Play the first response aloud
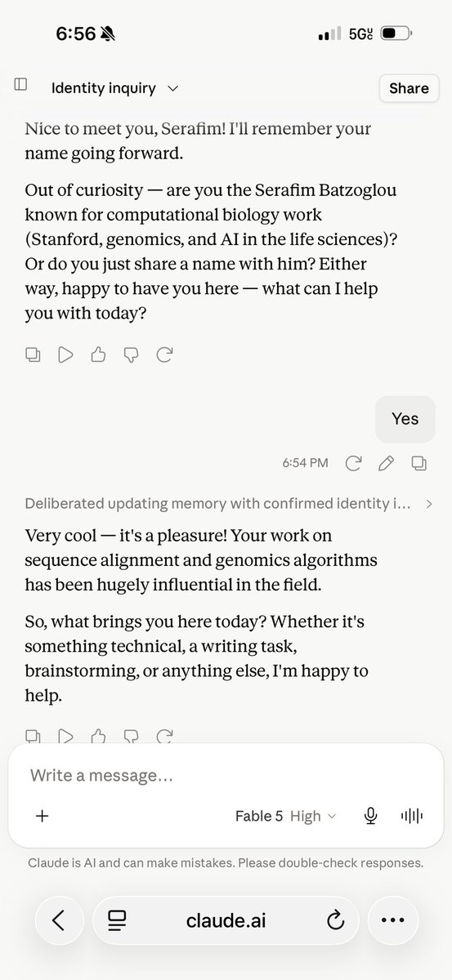This screenshot has width=452, height=980. 65,354
